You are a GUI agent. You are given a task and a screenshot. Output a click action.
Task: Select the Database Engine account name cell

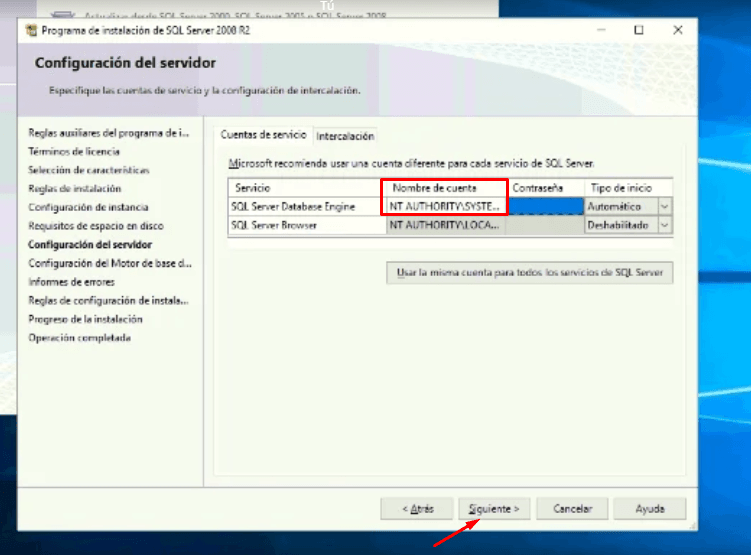(444, 206)
